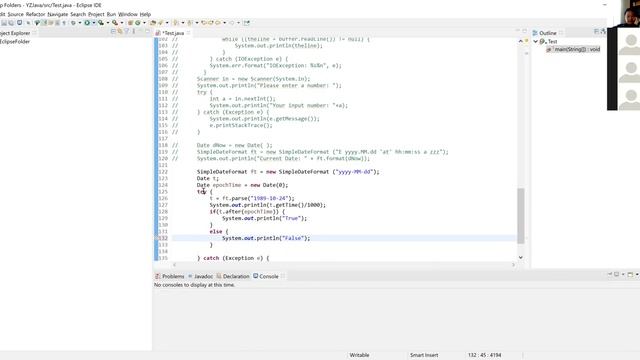Screen dimensions: 640x360
Task: Click the println("False") line
Action: (x=266, y=238)
